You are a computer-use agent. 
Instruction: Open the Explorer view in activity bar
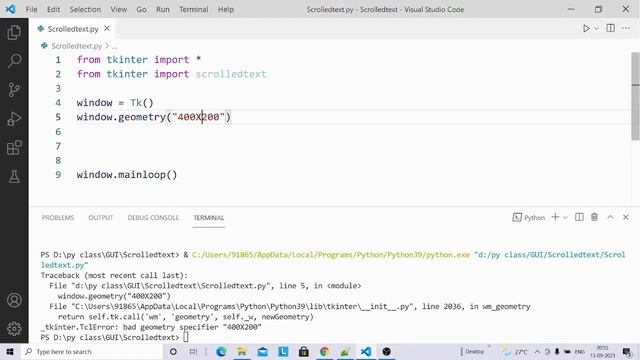[14, 32]
